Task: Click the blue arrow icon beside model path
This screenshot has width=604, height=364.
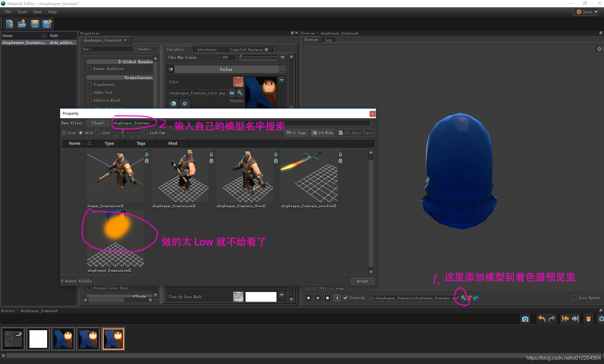Action: [x=476, y=298]
